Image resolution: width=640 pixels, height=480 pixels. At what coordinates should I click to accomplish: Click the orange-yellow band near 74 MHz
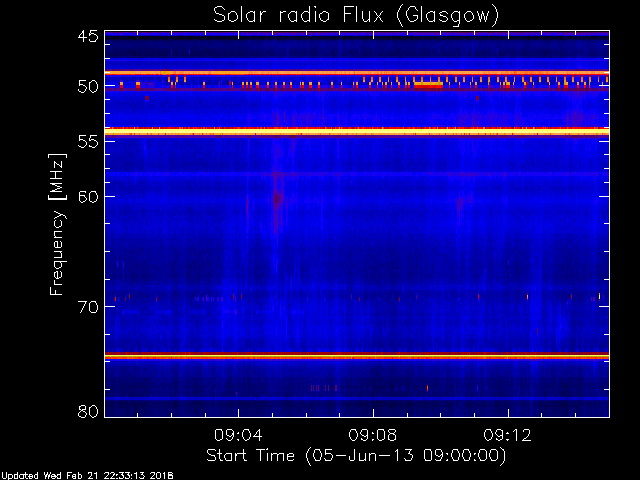[357, 356]
